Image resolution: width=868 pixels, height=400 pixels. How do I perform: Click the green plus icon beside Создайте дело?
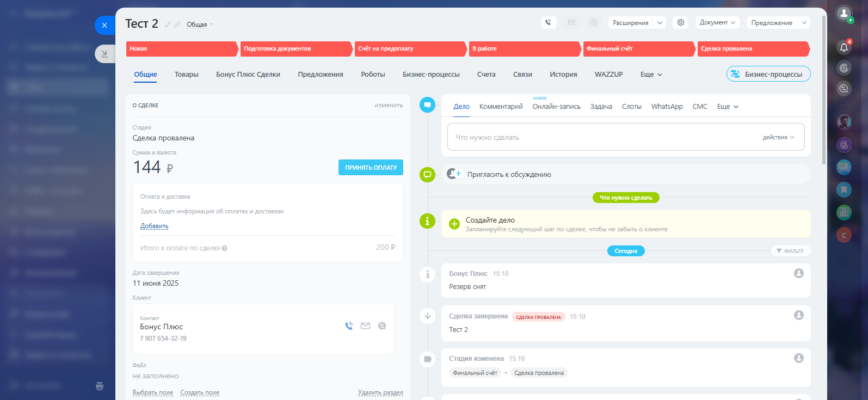454,224
